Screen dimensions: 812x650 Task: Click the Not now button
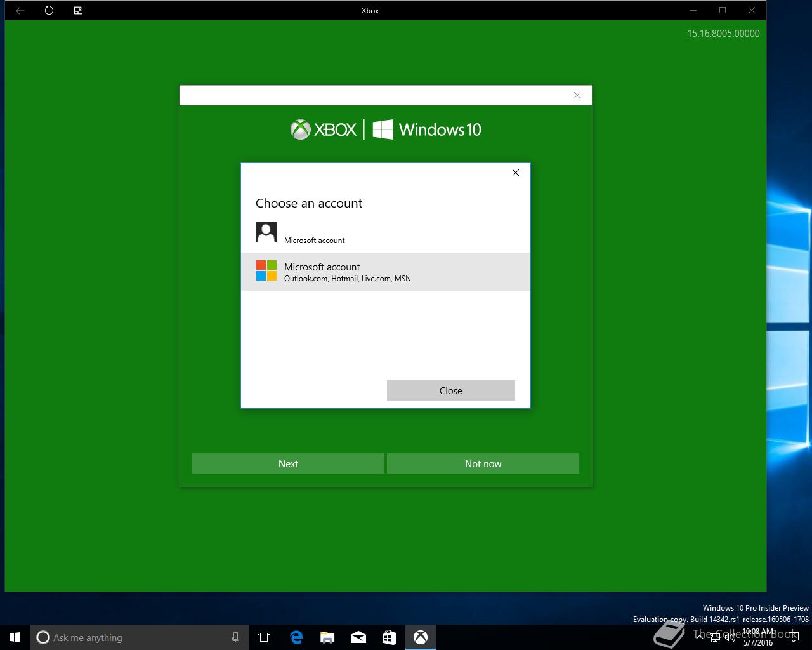483,463
